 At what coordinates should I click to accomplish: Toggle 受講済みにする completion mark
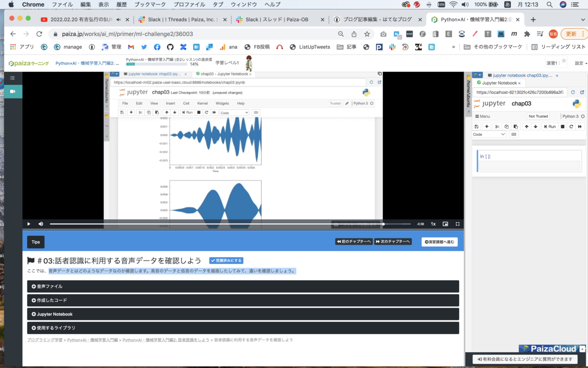click(x=226, y=261)
